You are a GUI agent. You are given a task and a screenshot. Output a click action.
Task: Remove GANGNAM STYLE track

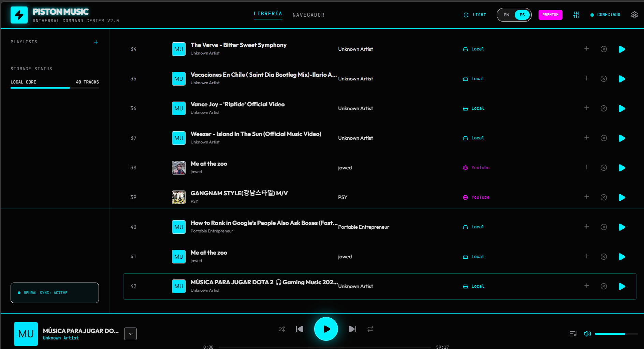(x=604, y=197)
